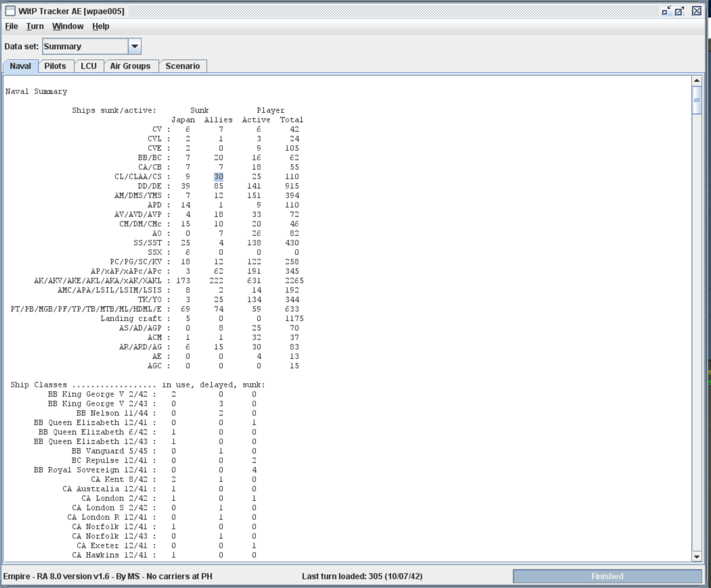
Task: Click the 'BB/BC :' row label
Action: point(154,158)
